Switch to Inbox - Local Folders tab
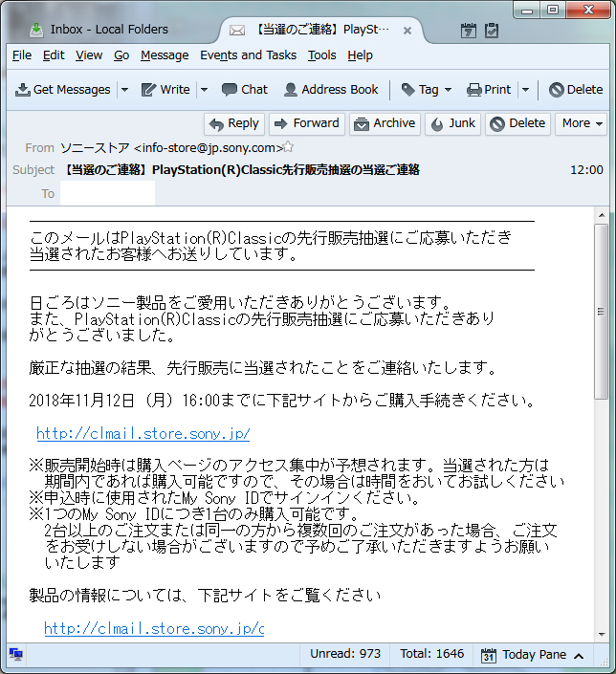616x674 pixels. coord(109,30)
